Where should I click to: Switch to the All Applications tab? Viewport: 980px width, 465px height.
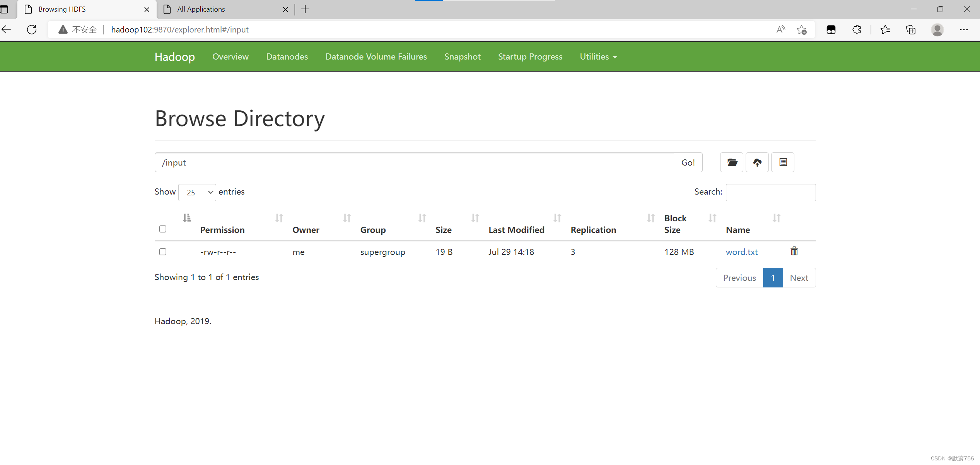click(x=201, y=9)
